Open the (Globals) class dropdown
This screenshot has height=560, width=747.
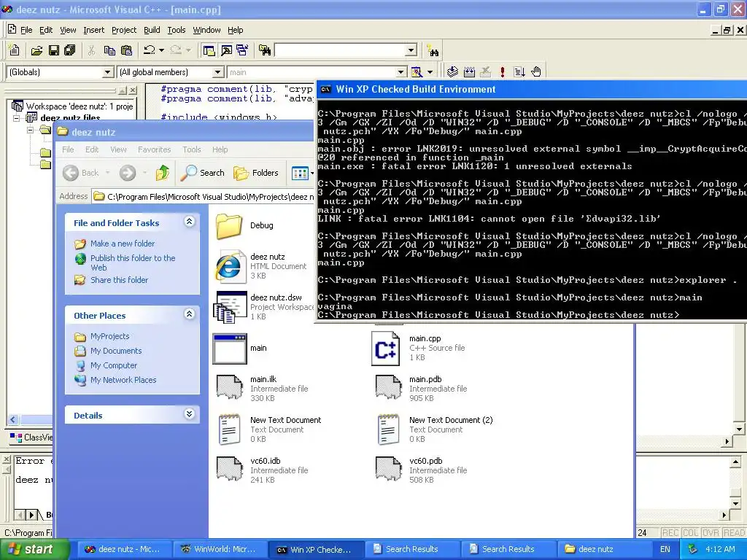click(108, 72)
